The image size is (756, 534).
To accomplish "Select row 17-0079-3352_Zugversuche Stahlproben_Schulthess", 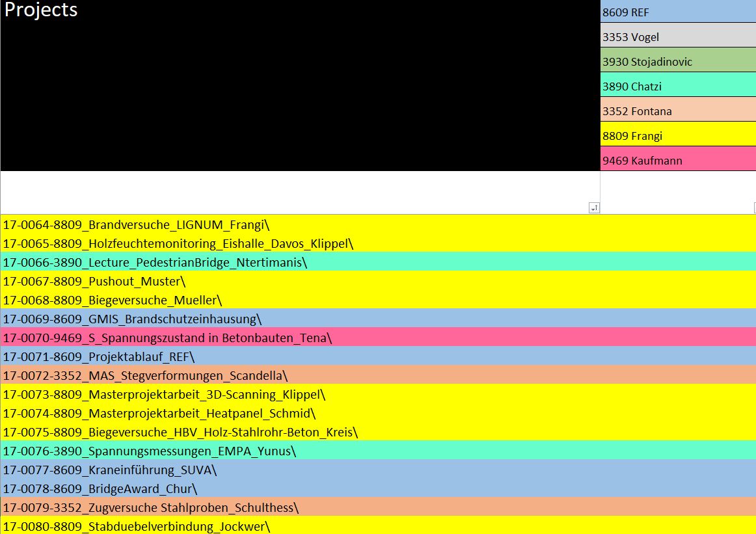I will tap(378, 506).
